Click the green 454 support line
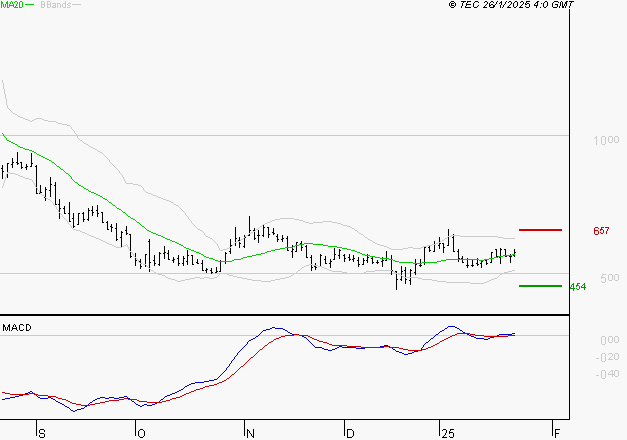 point(540,286)
